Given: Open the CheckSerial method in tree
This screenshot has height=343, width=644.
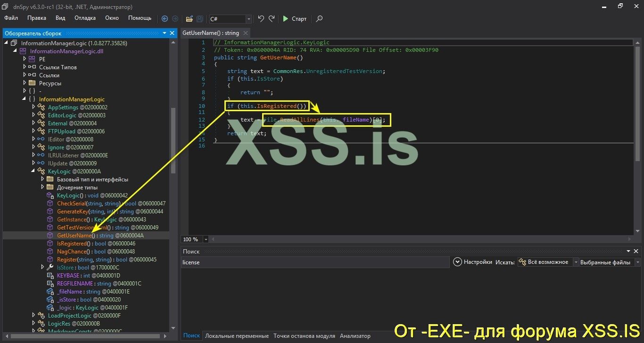Looking at the screenshot, I should [x=111, y=203].
